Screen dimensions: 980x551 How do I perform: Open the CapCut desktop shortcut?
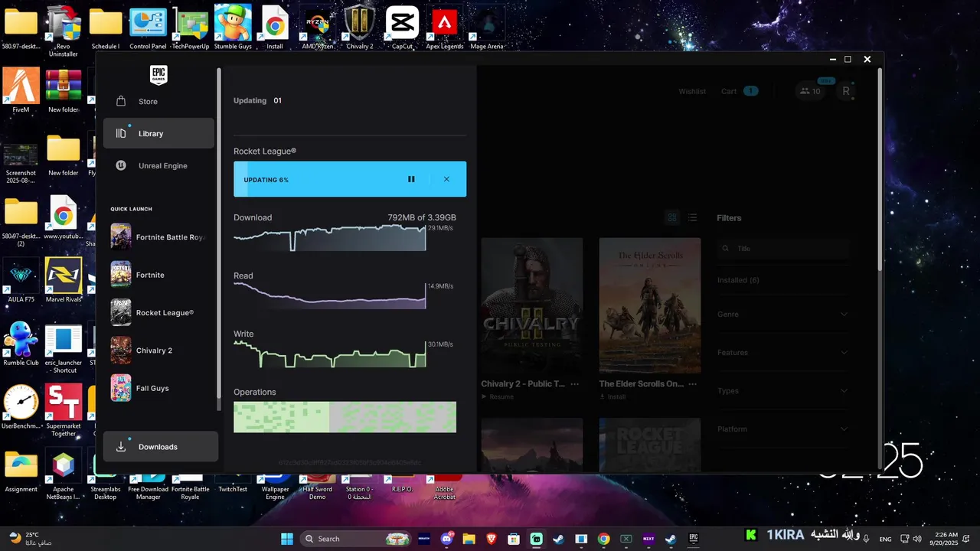(x=402, y=27)
